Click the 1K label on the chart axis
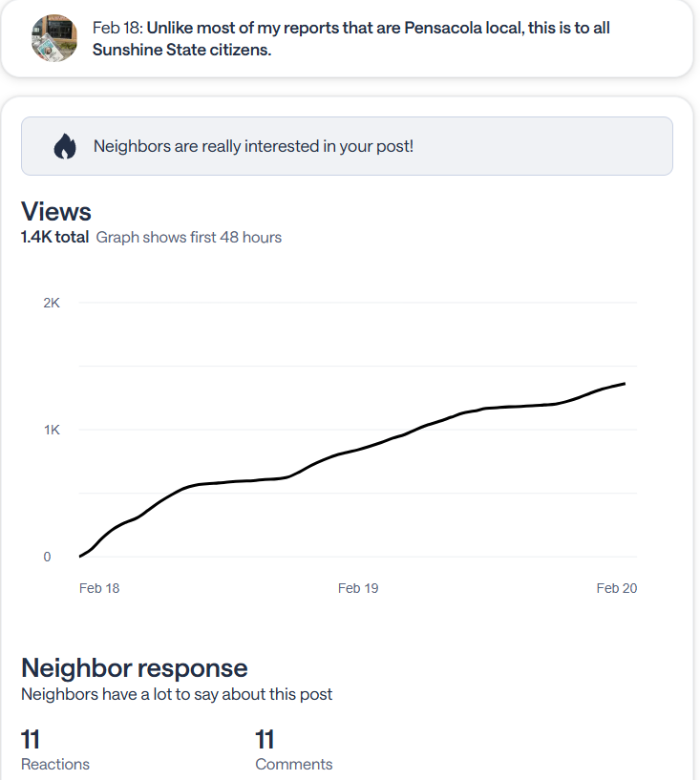Screen dimensions: 700x780 [x=52, y=430]
